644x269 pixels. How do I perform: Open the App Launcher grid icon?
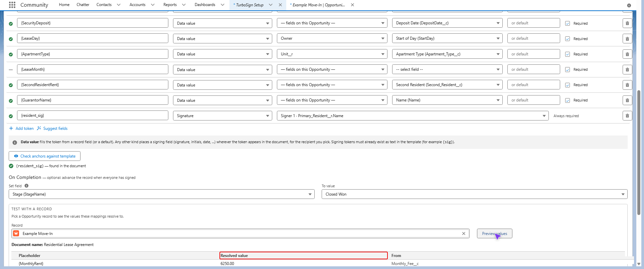point(12,5)
